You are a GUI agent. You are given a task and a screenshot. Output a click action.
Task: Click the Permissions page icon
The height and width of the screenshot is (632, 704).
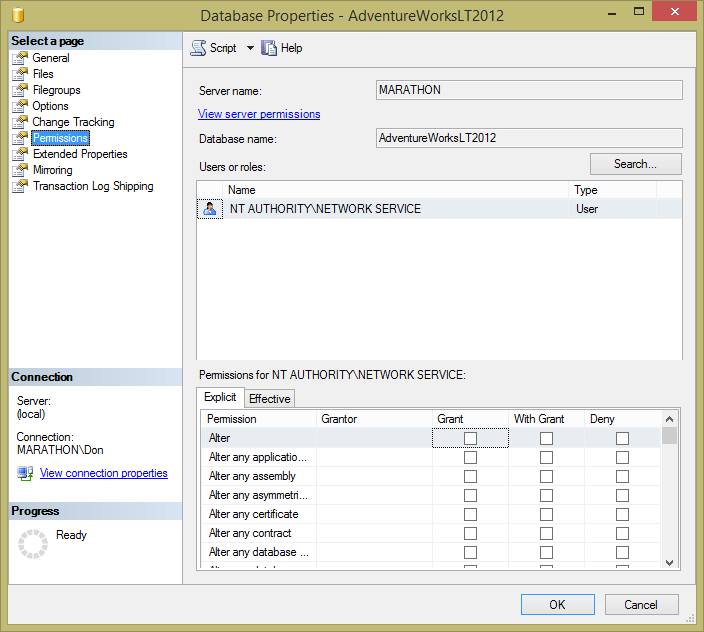coord(20,138)
